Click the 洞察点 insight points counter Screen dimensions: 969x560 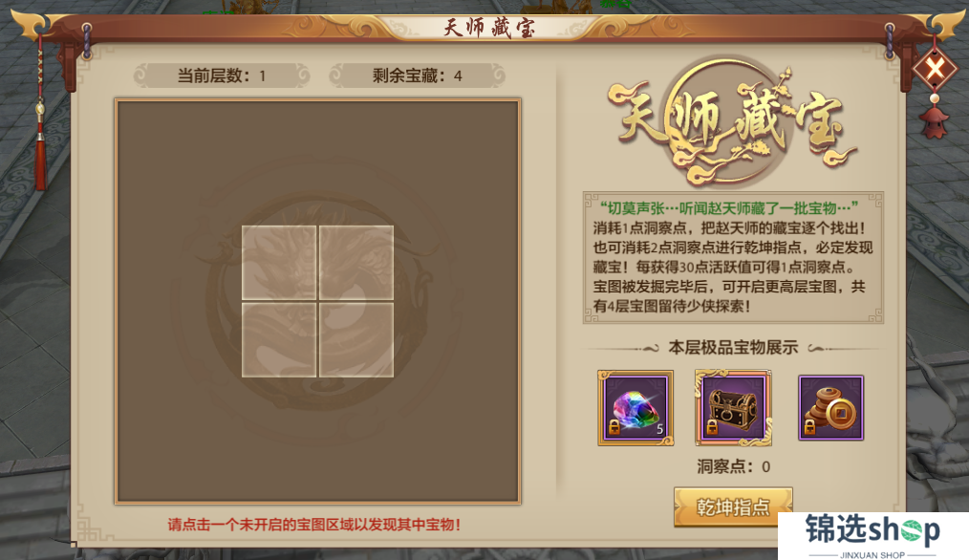click(734, 466)
